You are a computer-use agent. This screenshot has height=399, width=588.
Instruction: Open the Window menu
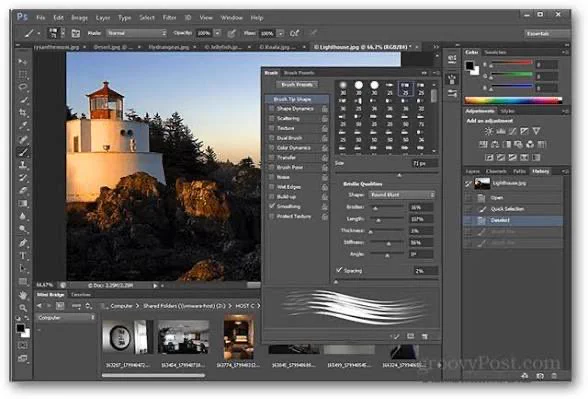[x=231, y=18]
